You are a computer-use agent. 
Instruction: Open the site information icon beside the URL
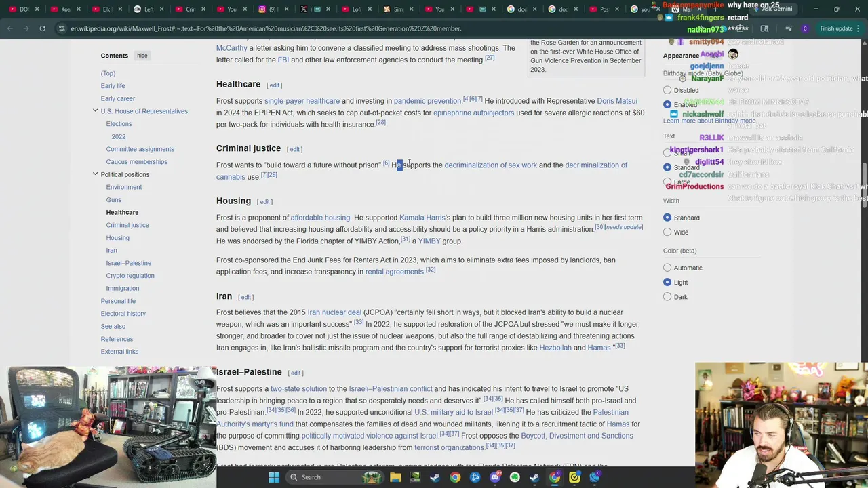[62, 28]
